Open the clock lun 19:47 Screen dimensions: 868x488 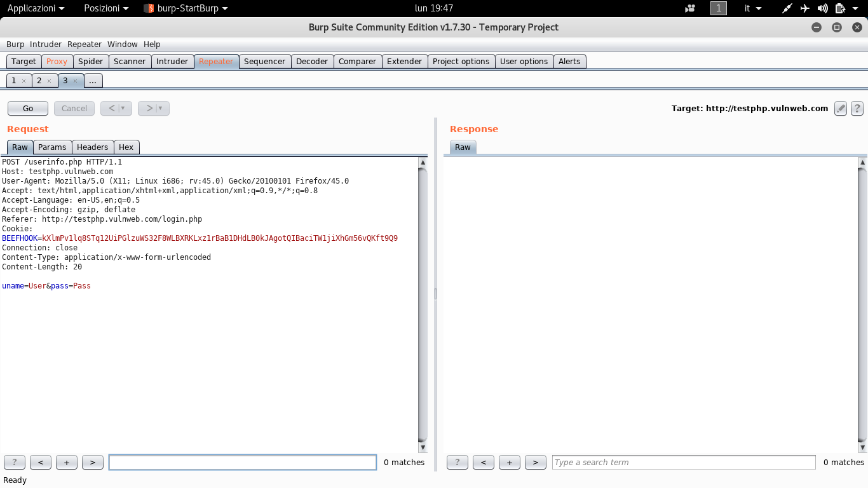(x=434, y=8)
